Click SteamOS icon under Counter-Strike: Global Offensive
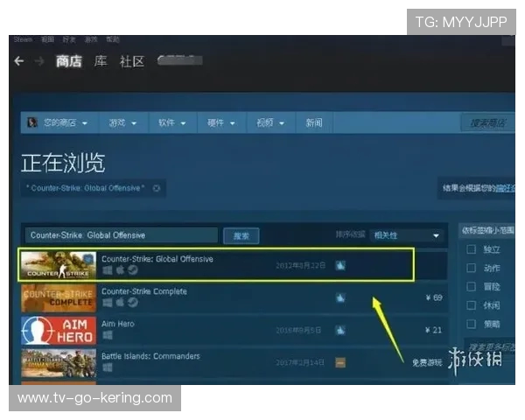Image resolution: width=525 pixels, height=420 pixels. tap(133, 270)
